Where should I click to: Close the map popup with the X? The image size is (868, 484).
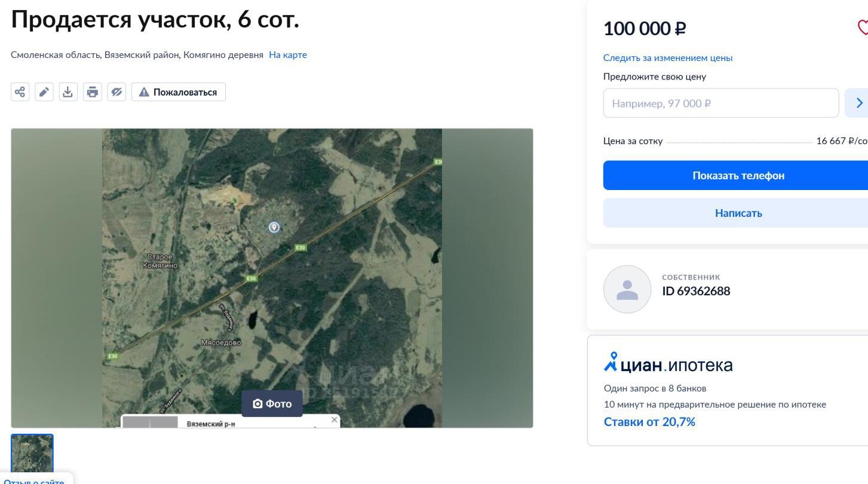coord(335,420)
